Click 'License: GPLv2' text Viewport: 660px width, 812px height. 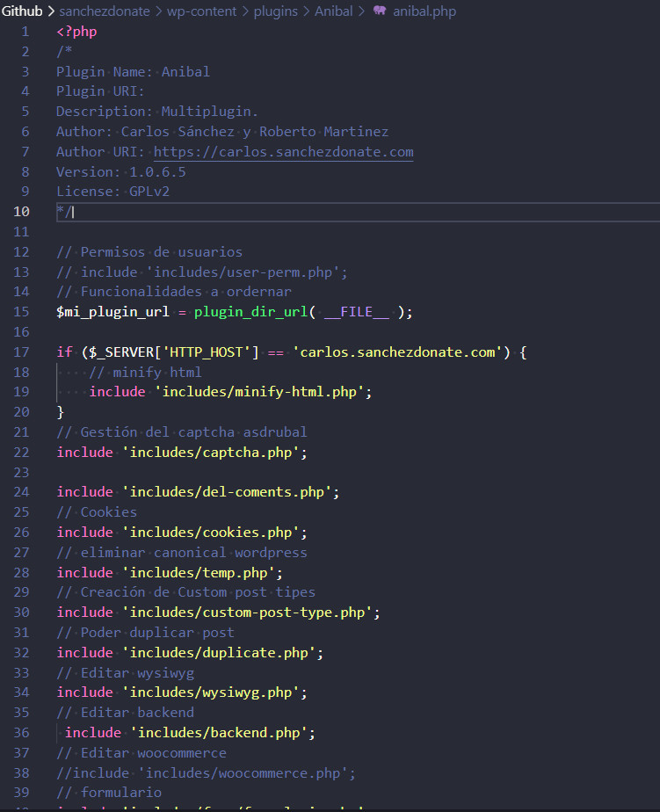113,192
